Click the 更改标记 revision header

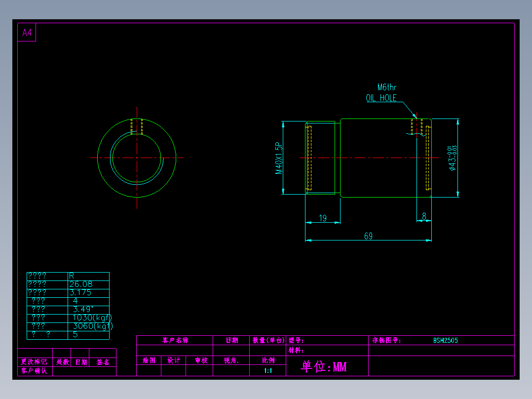34,361
